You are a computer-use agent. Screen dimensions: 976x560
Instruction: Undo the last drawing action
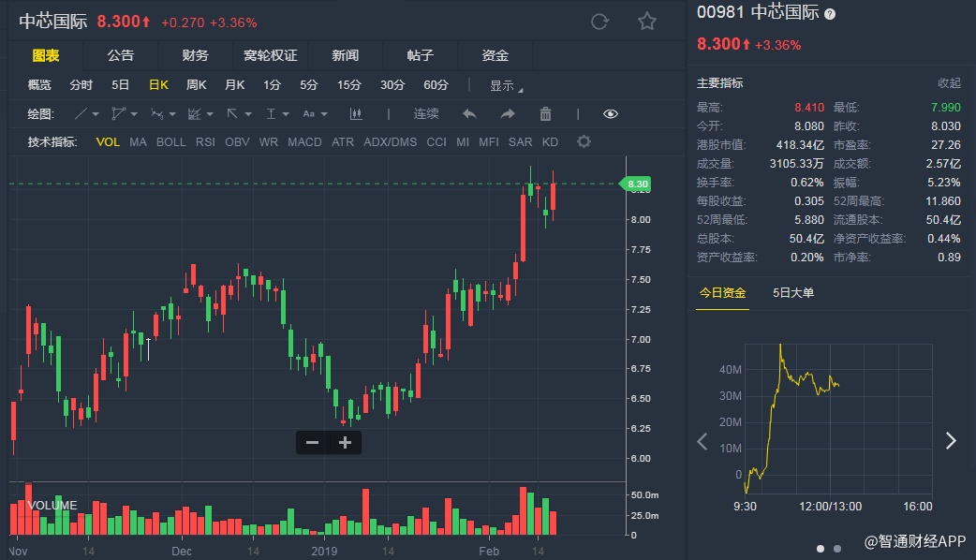[469, 114]
